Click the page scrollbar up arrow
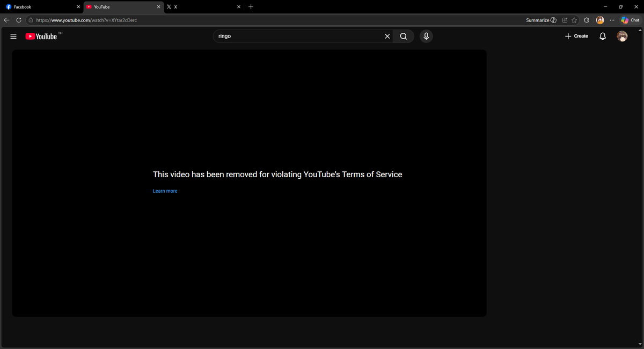This screenshot has height=349, width=644. coord(641,30)
